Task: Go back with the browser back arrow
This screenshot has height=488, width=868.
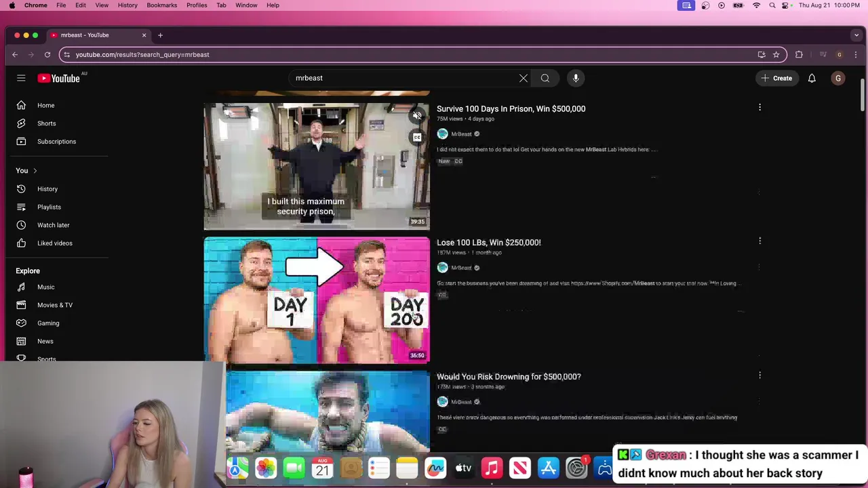Action: [x=15, y=54]
